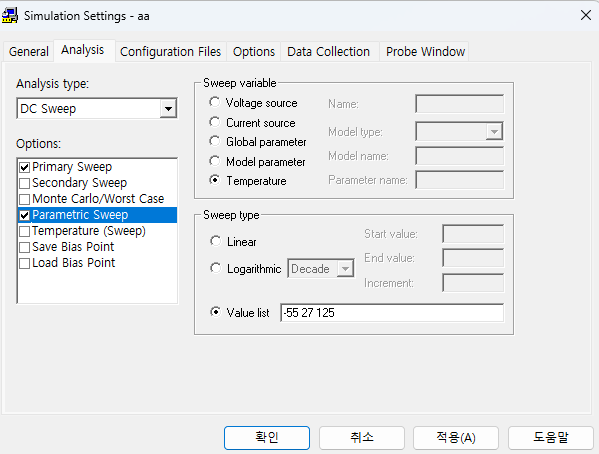Open the Model type dropdown
This screenshot has width=599, height=454.
494,132
